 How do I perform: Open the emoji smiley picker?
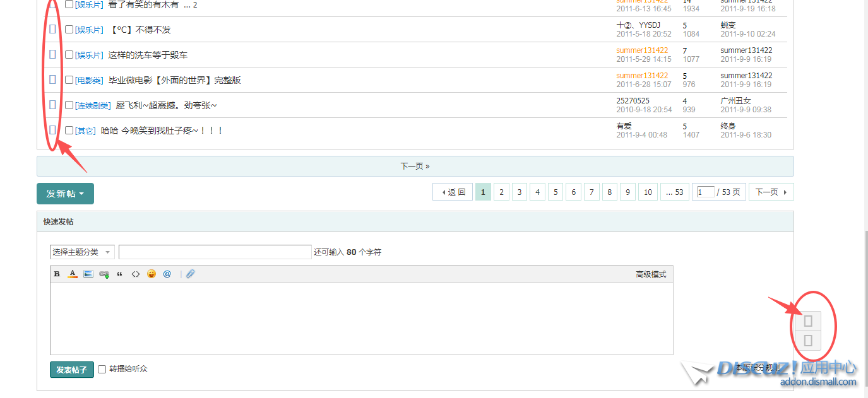click(152, 274)
